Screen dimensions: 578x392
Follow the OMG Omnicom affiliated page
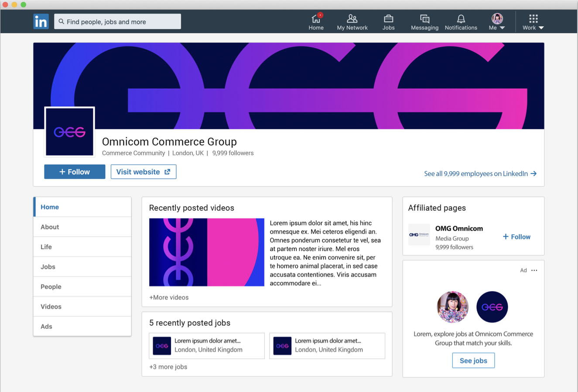point(516,237)
